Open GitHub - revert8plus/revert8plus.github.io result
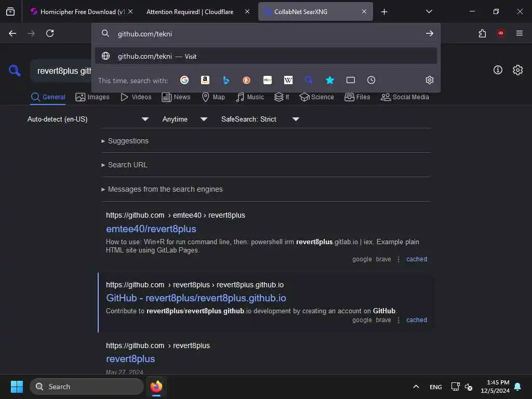 196,298
